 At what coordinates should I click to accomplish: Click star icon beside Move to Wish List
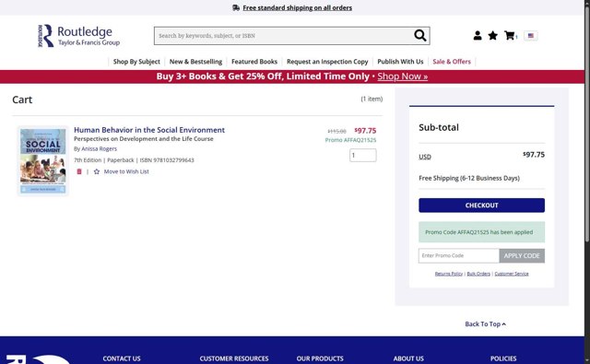(x=97, y=171)
